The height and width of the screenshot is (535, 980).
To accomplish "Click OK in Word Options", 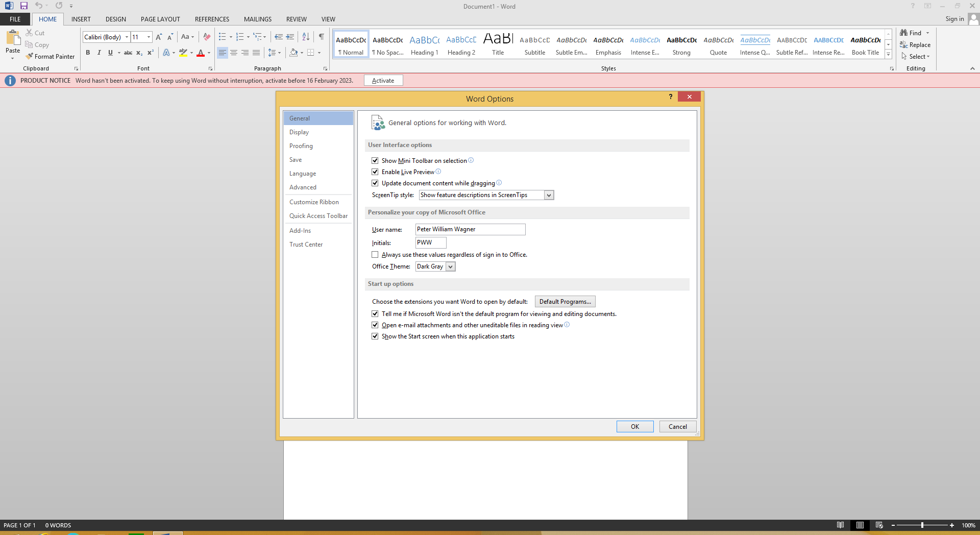I will coord(635,427).
